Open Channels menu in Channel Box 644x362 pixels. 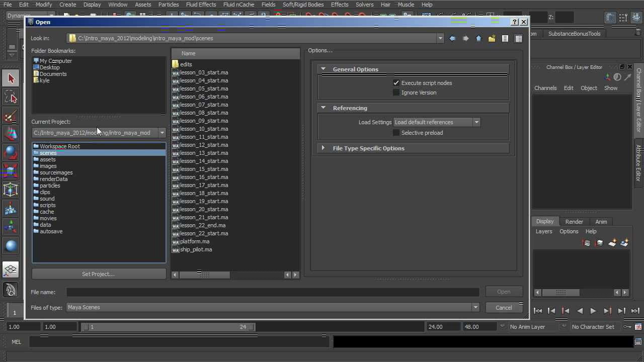coord(545,88)
